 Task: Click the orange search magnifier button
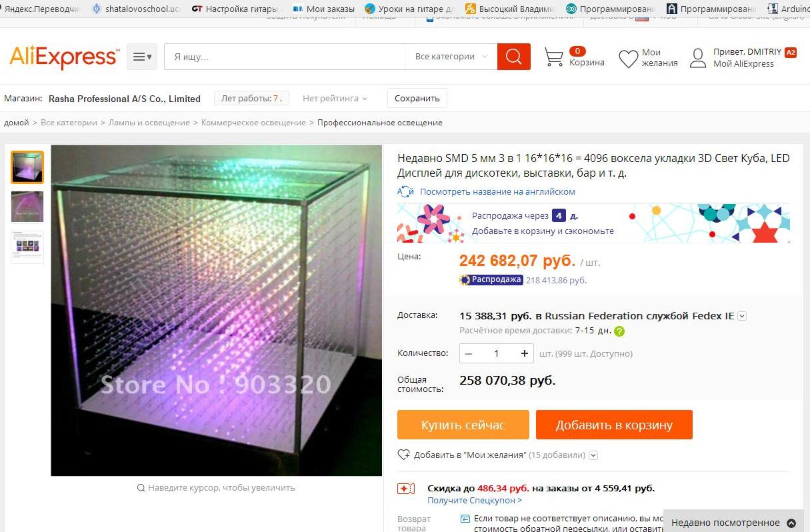click(x=513, y=57)
